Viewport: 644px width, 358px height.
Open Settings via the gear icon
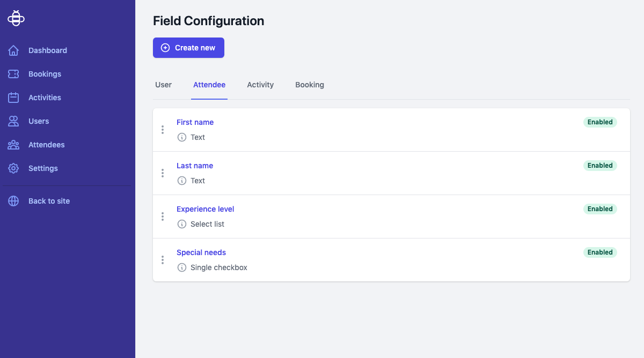click(x=13, y=168)
